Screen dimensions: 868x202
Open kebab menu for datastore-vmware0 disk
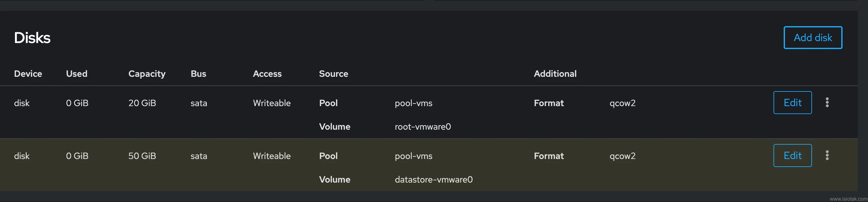pos(827,155)
